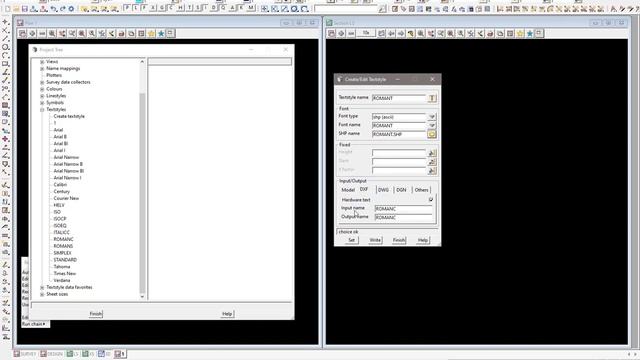Select the Times New textstyle

click(x=64, y=273)
